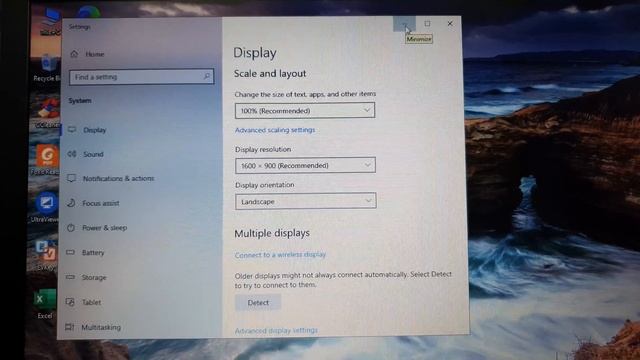Click the Display monitor icon in sidebar
The height and width of the screenshot is (360, 640).
pyautogui.click(x=72, y=129)
